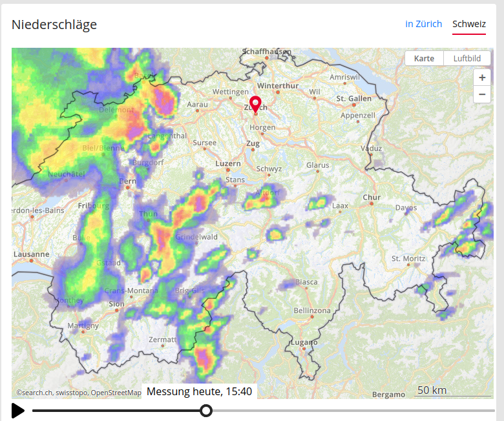The height and width of the screenshot is (421, 504).
Task: Click the Lausanne map label
Action: pyautogui.click(x=32, y=254)
